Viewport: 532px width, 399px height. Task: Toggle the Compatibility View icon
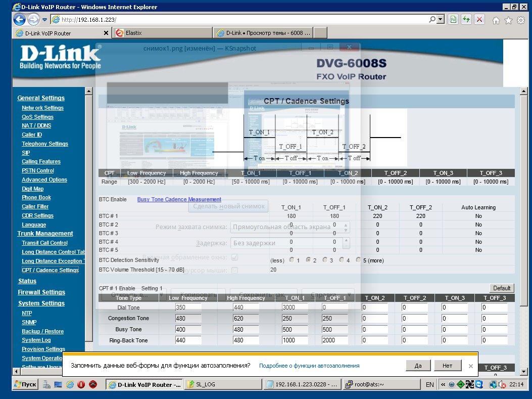[453, 19]
